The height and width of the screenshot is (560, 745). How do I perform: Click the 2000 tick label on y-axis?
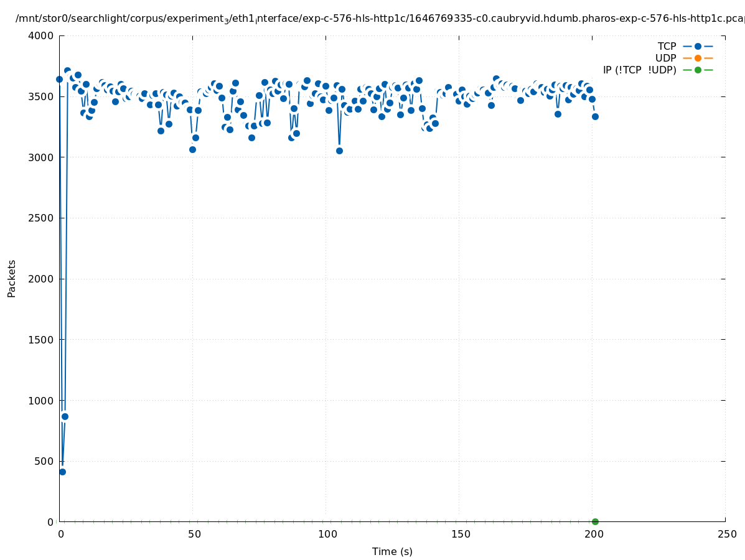click(x=41, y=279)
